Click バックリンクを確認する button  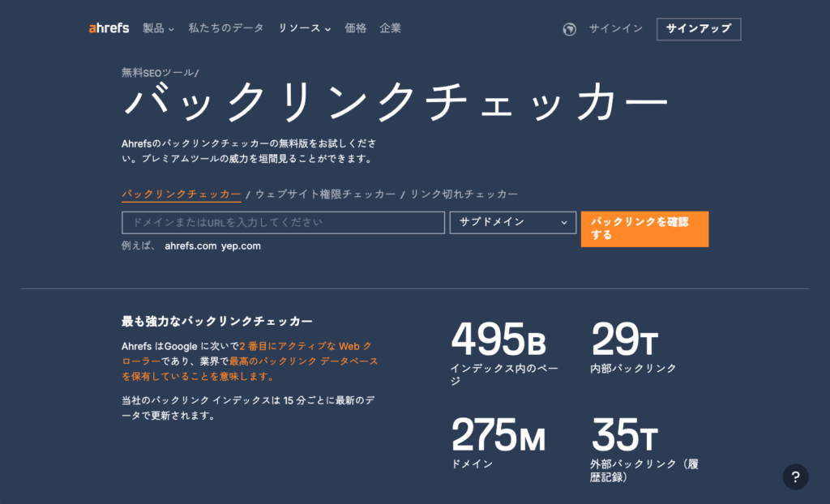tap(644, 229)
